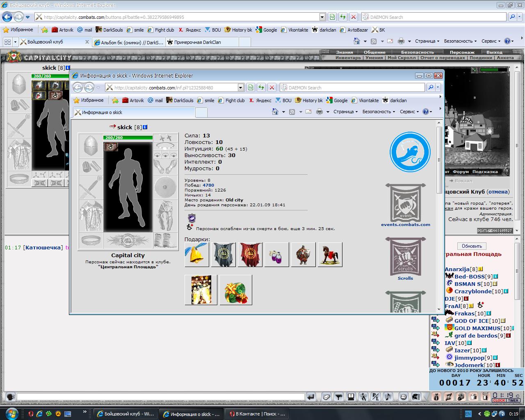Open the blue zodiac sign emblem
The image size is (525, 420).
pos(410,152)
